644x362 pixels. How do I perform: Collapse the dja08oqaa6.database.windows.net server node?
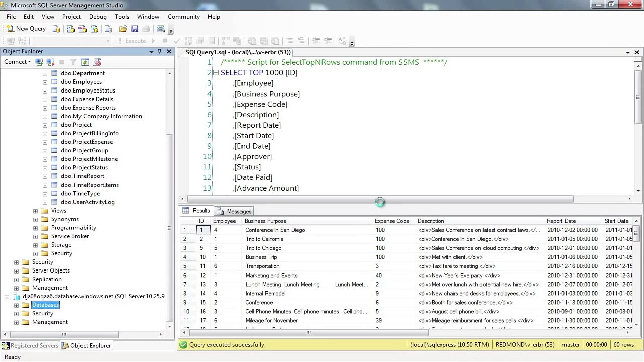7,297
